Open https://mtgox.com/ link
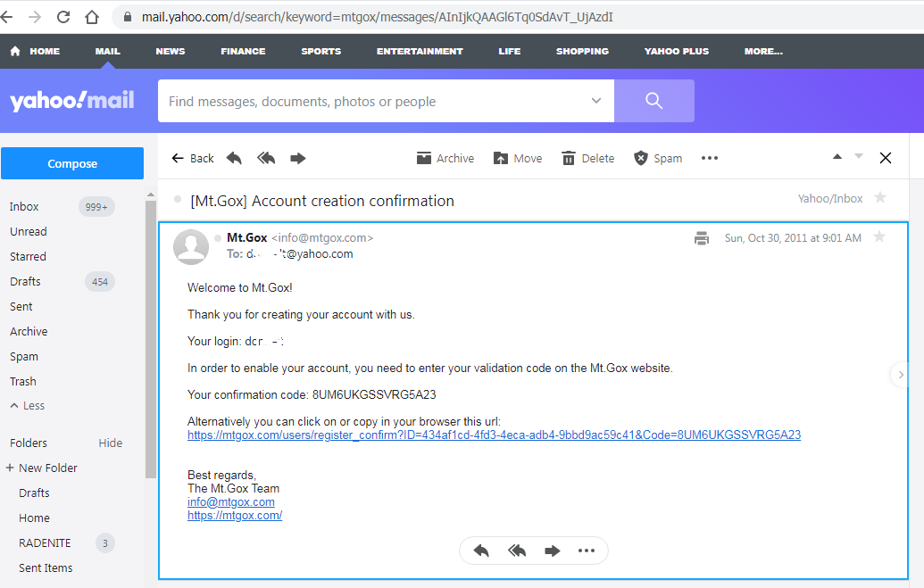 [x=235, y=516]
